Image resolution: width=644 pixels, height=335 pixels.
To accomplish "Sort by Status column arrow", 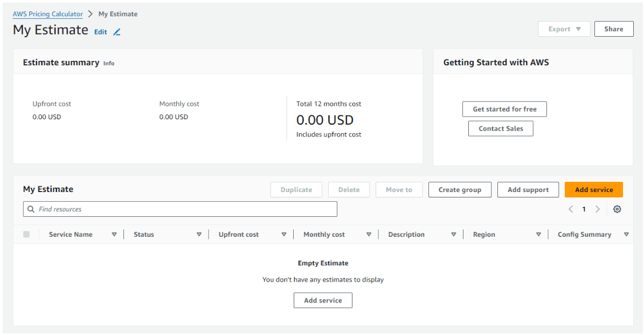I will tap(199, 234).
